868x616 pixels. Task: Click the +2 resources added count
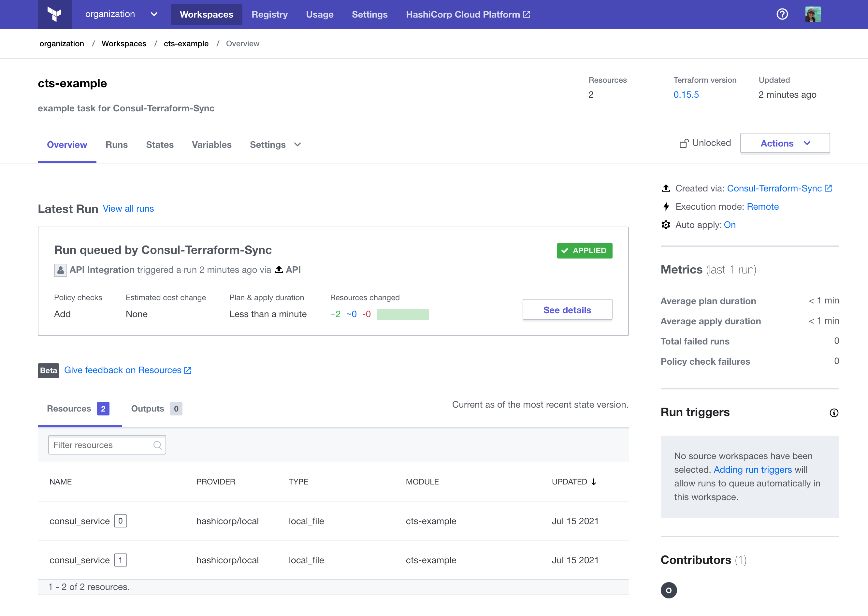point(336,315)
